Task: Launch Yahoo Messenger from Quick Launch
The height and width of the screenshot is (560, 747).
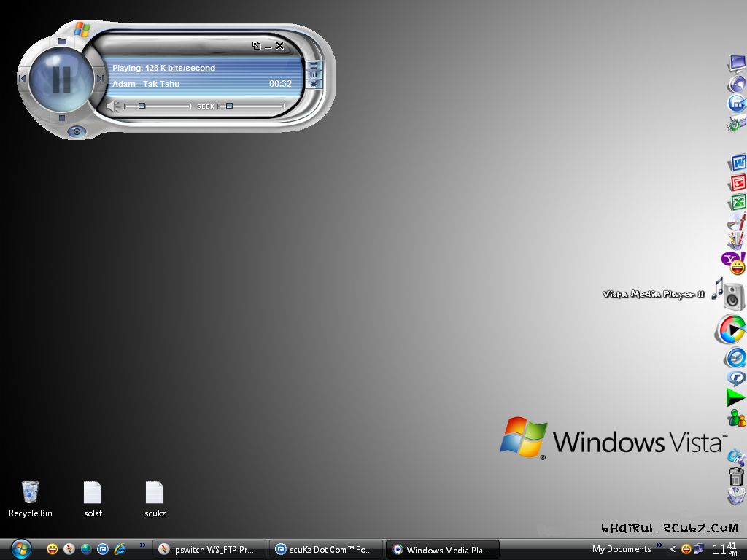Action: (52, 549)
